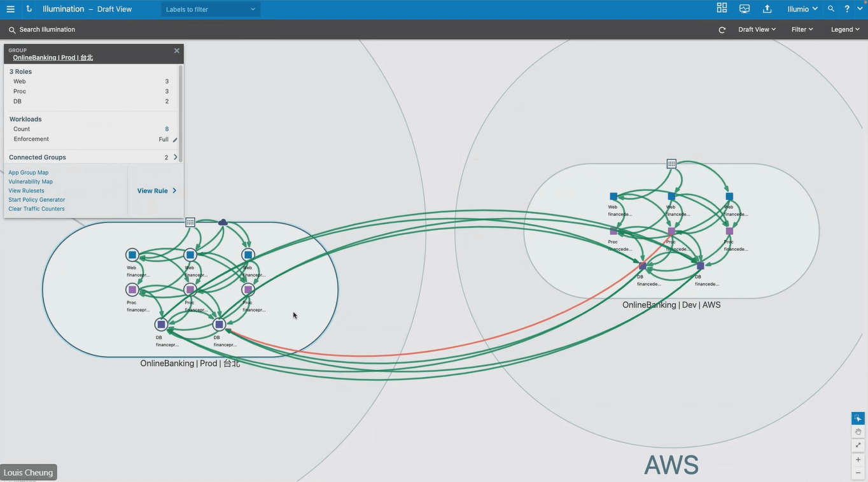This screenshot has height=482, width=868.
Task: Click the group panel vertical scrollbar
Action: point(180,113)
